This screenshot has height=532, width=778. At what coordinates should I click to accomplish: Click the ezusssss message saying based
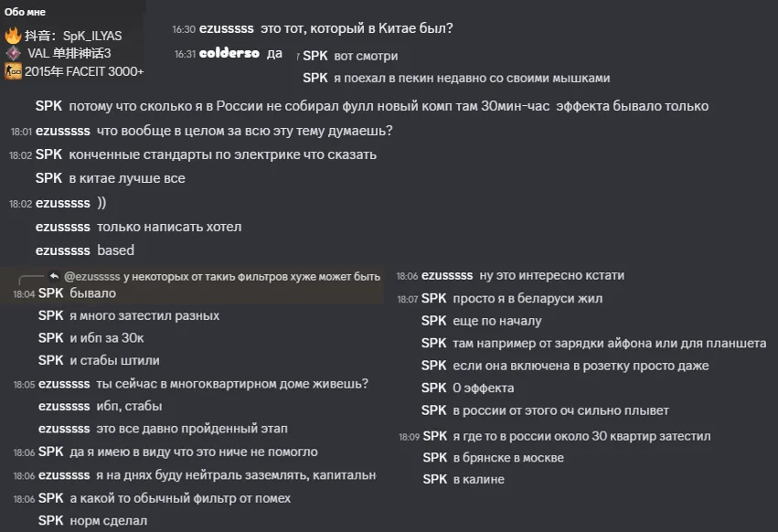pyautogui.click(x=115, y=250)
